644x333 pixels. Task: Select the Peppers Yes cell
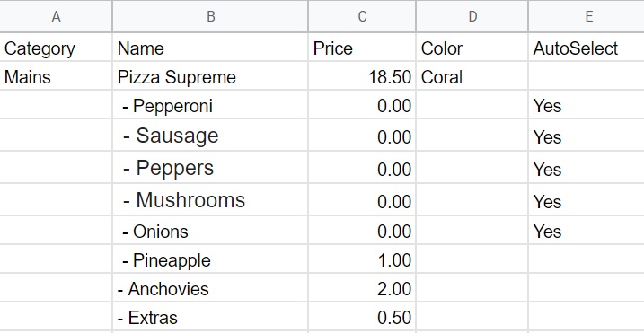(587, 168)
